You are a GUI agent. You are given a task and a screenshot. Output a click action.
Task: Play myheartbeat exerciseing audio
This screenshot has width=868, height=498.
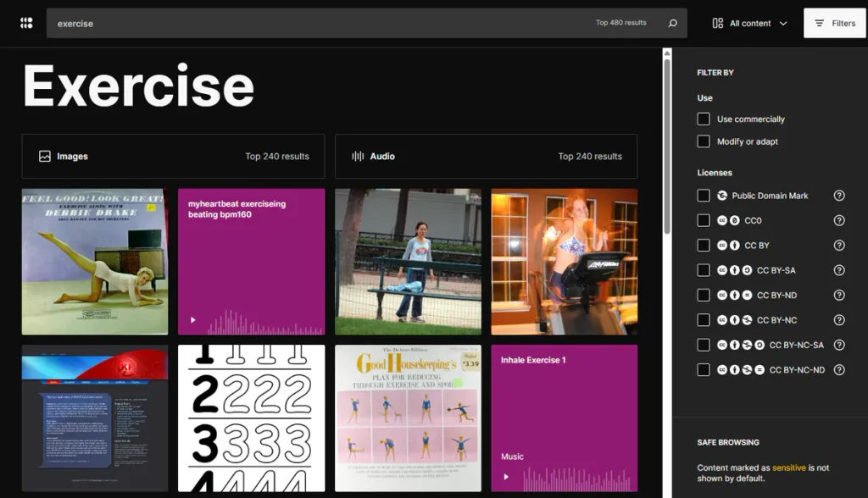point(192,320)
